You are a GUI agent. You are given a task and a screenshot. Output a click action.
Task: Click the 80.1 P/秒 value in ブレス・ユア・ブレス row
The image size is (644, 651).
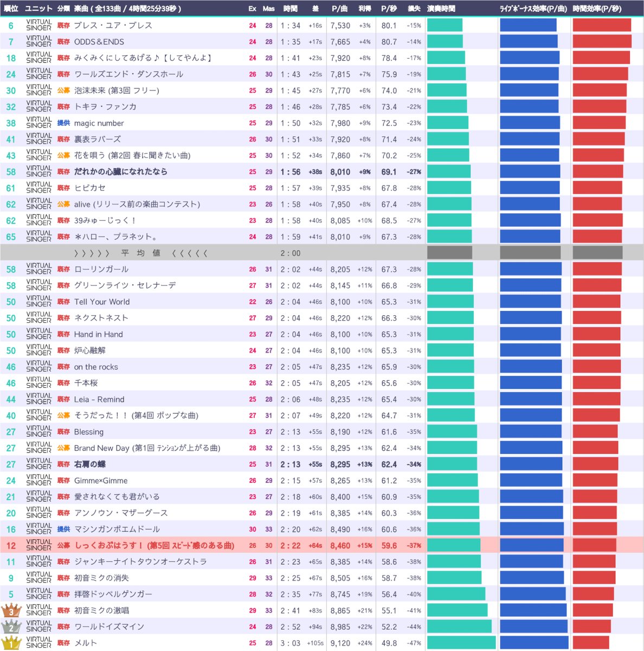coord(389,25)
